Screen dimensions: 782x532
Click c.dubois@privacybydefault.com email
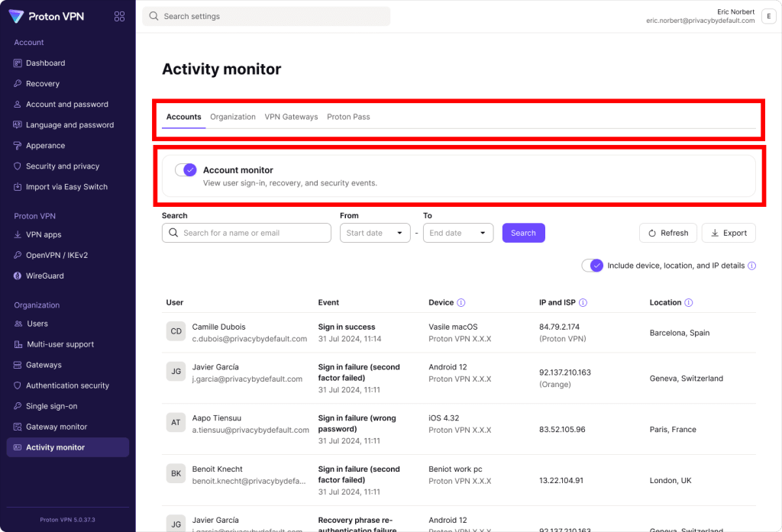(x=250, y=339)
